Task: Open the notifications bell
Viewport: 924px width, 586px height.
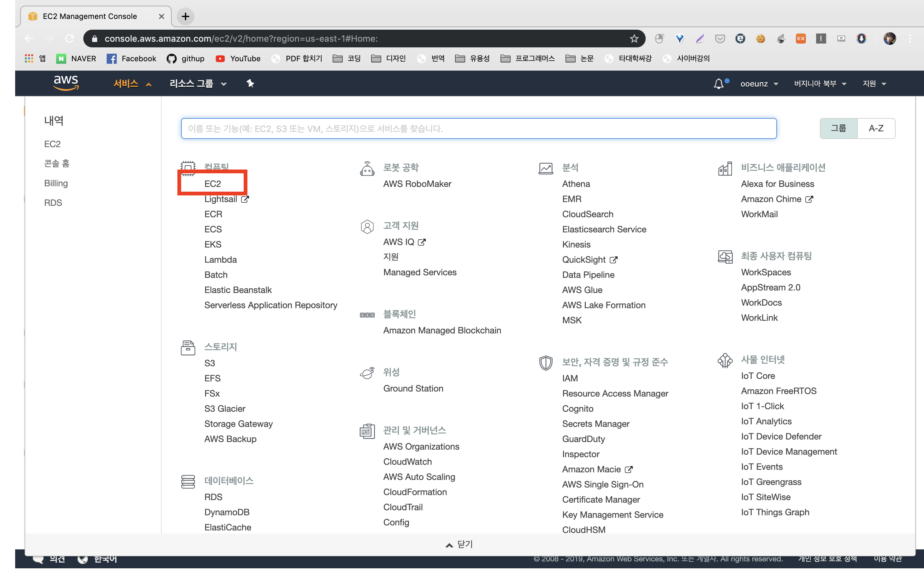Action: pyautogui.click(x=719, y=83)
